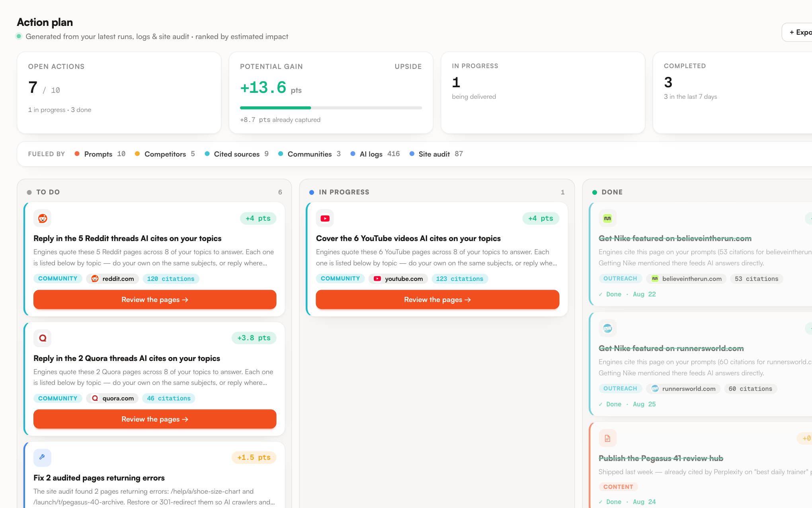Click the COMMUNITY tag on Reddit card

pyautogui.click(x=58, y=279)
